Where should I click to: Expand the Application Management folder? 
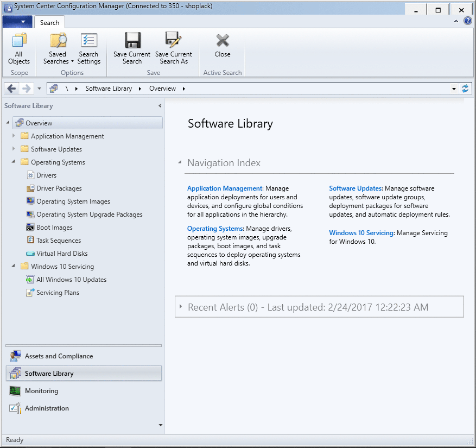click(14, 136)
